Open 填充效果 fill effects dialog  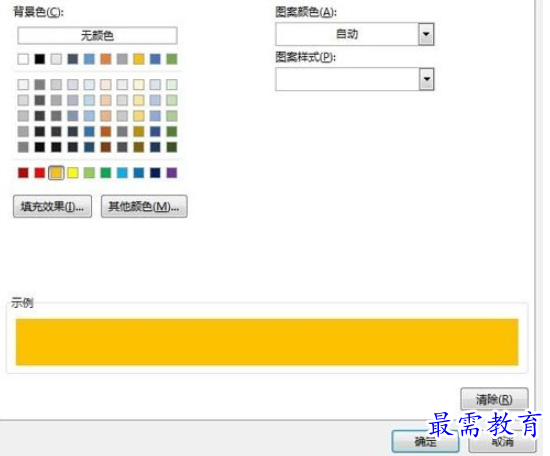(x=53, y=206)
